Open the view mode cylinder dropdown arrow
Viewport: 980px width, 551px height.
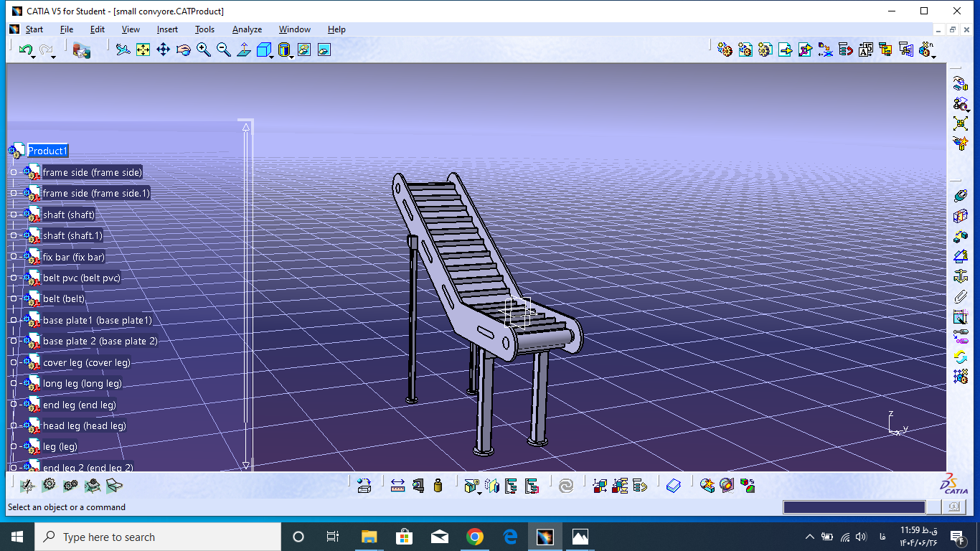[292, 56]
